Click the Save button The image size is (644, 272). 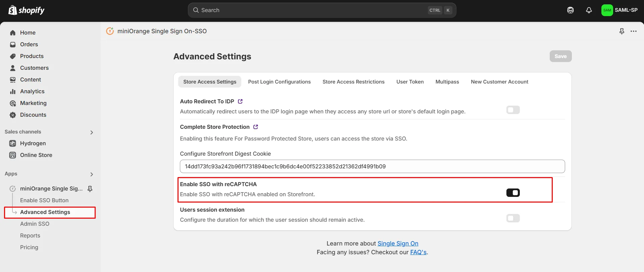click(x=560, y=56)
